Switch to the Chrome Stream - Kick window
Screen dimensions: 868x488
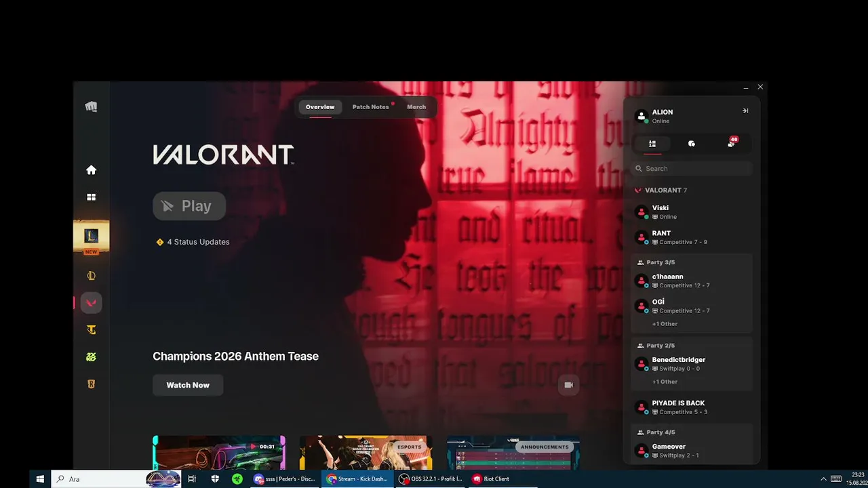357,479
